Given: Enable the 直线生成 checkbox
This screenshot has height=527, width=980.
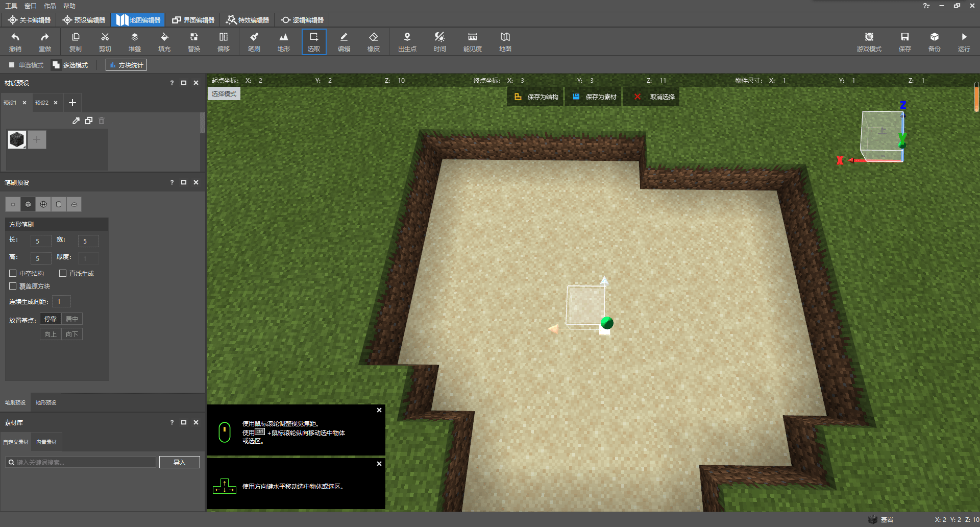Looking at the screenshot, I should click(63, 273).
